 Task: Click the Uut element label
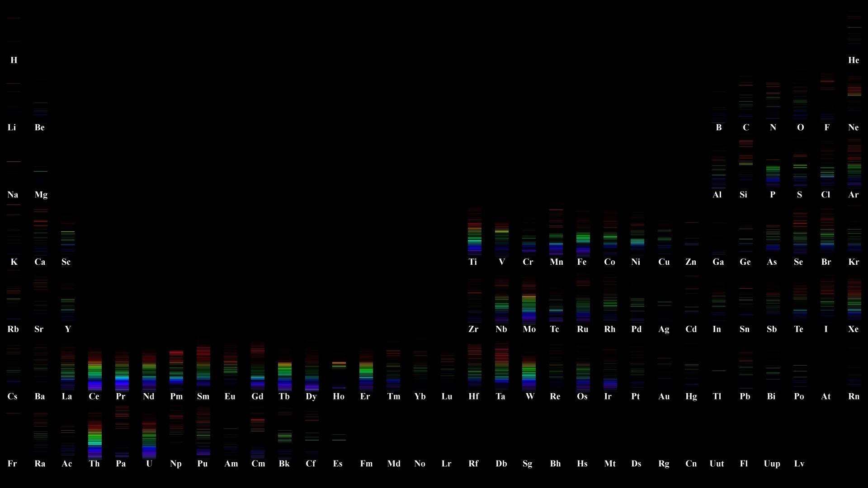[x=717, y=464]
